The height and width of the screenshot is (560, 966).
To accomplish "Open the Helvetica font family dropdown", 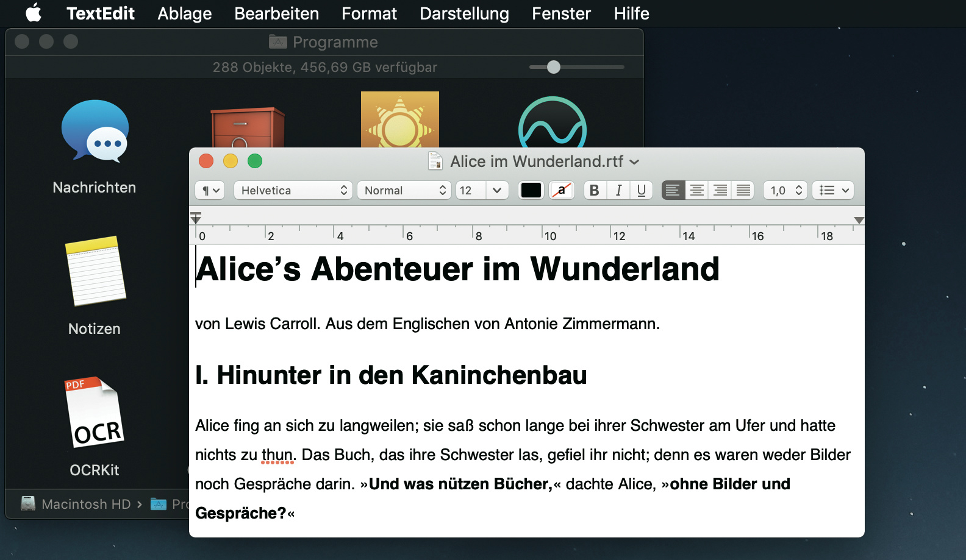I will 293,191.
